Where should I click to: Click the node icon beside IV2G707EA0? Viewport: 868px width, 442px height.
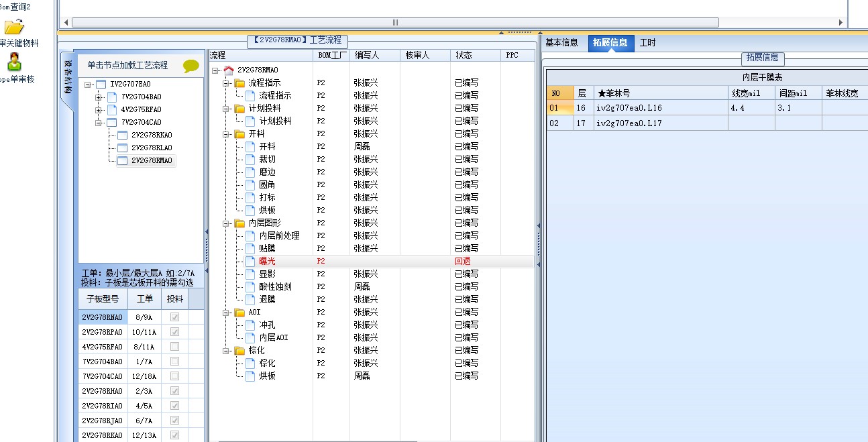point(101,84)
